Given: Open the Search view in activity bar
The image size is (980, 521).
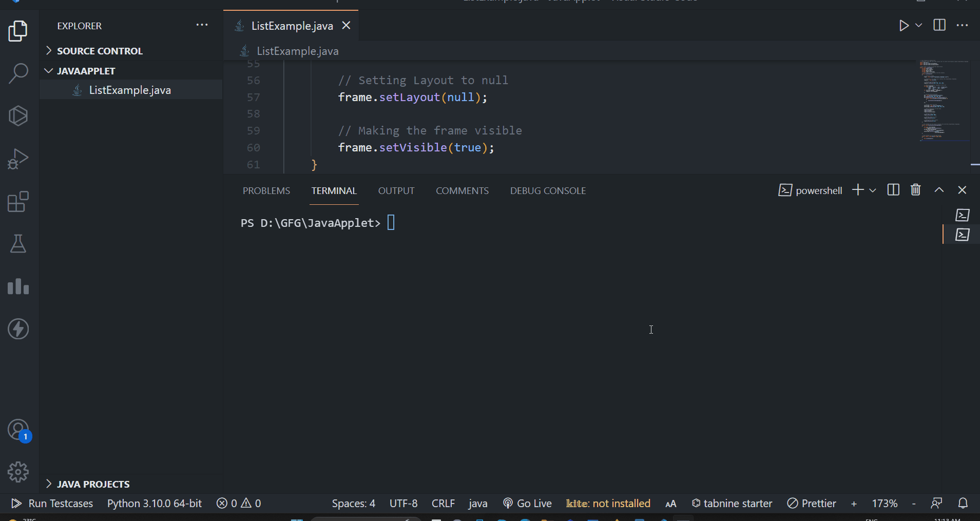Looking at the screenshot, I should point(18,73).
